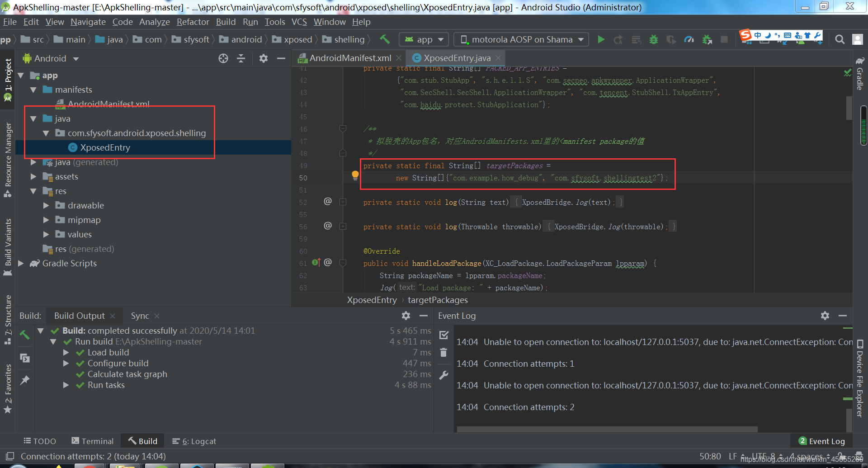868x468 pixels.
Task: Expand the drawable folder
Action: click(46, 206)
